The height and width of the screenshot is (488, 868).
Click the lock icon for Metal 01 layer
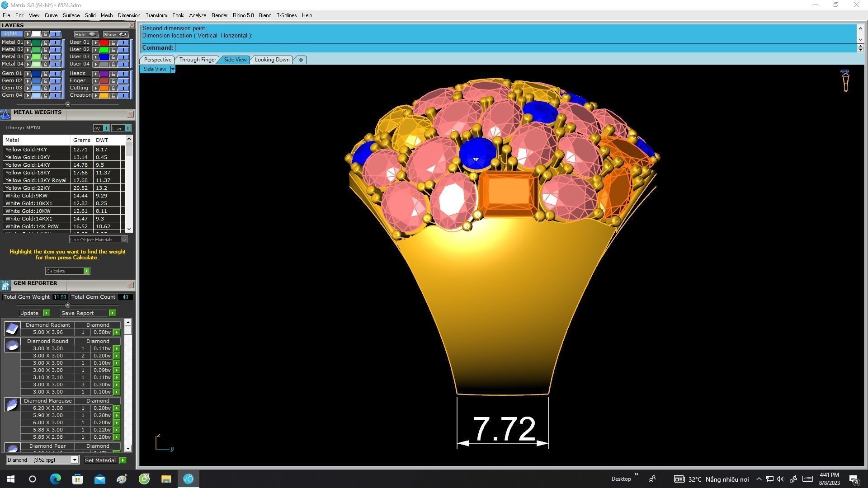[x=45, y=42]
